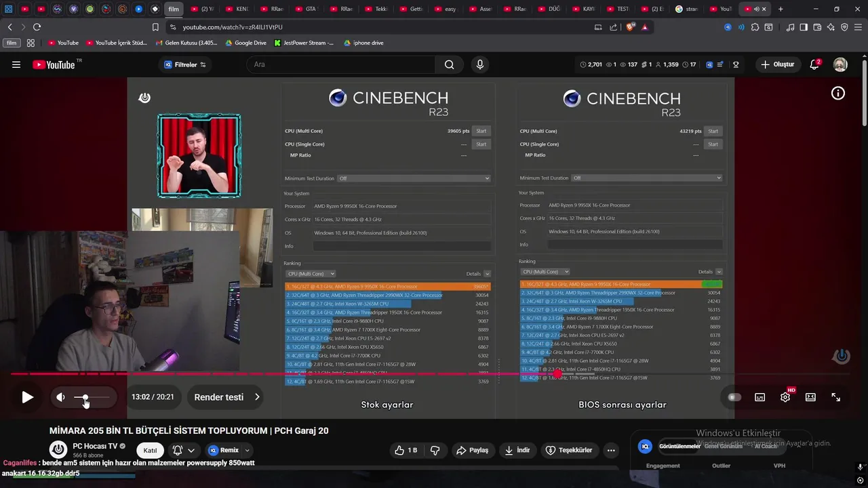This screenshot has width=868, height=488.
Task: Switch to the film browser tab
Action: [x=174, y=9]
